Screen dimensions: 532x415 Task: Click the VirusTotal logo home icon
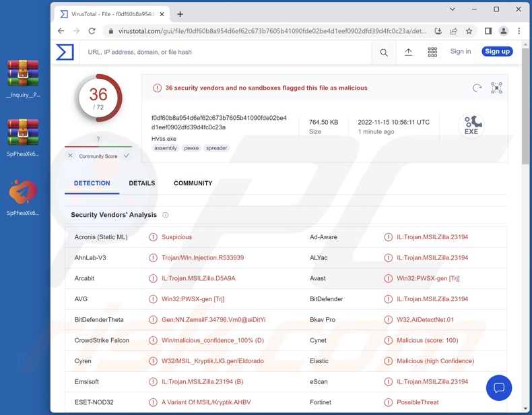tap(65, 52)
